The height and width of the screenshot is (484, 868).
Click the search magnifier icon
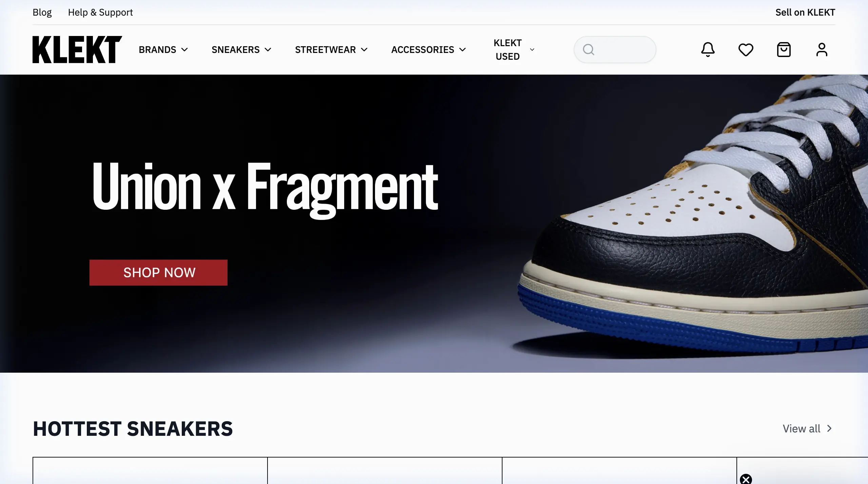pos(589,50)
